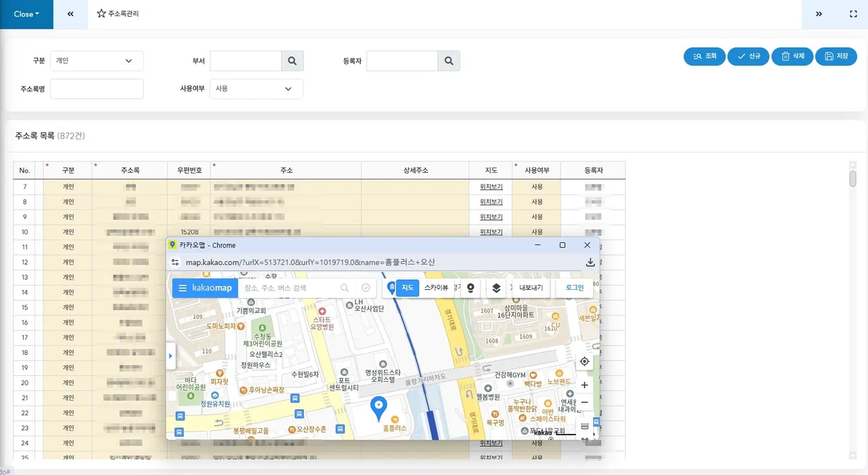
Task: Click the 조회 search button
Action: (x=705, y=56)
